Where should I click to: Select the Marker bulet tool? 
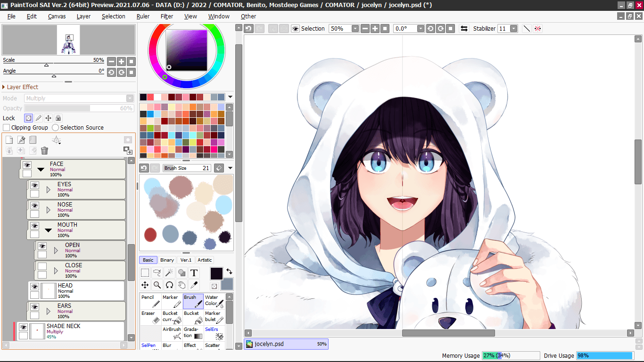[214, 317]
